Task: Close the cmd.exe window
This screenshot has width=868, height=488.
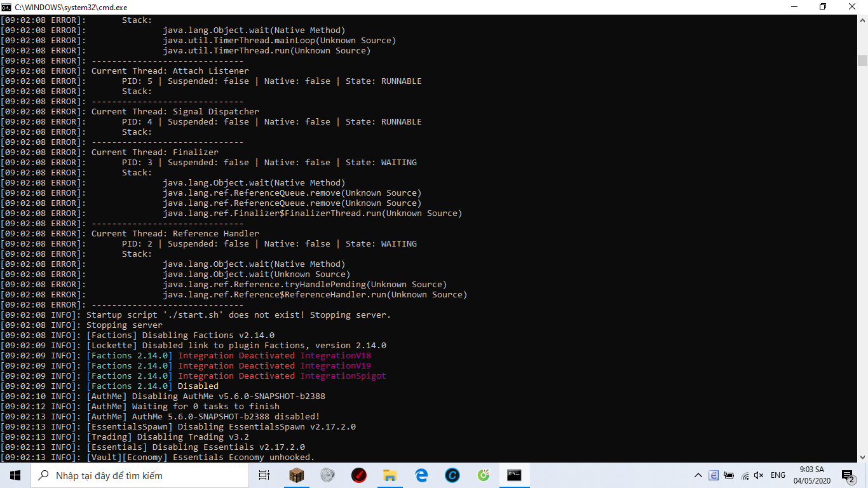Action: tap(853, 6)
